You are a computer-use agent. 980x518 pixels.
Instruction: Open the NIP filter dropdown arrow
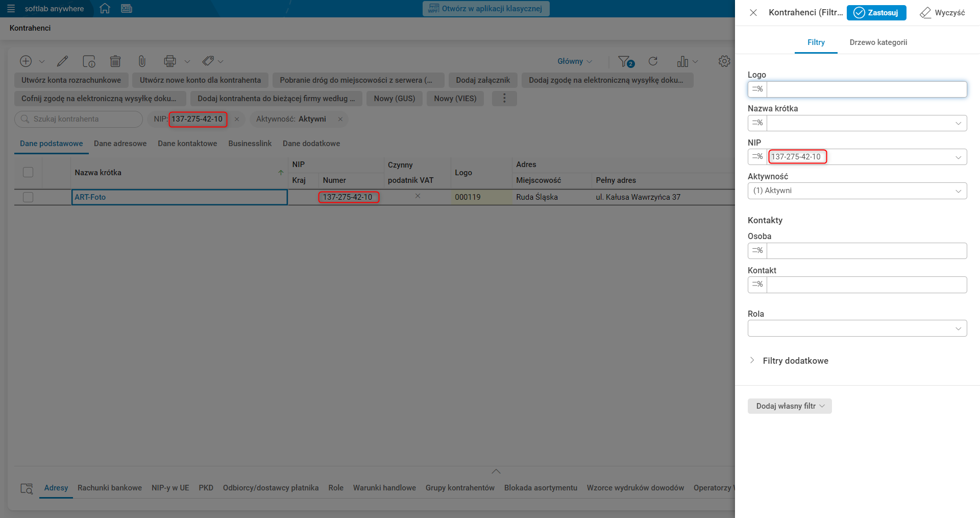[958, 157]
